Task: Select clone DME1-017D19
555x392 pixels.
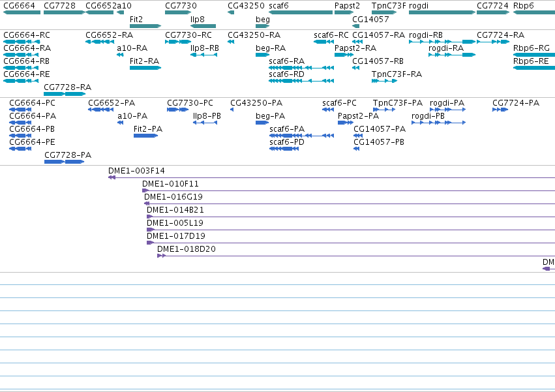Action: pyautogui.click(x=176, y=236)
